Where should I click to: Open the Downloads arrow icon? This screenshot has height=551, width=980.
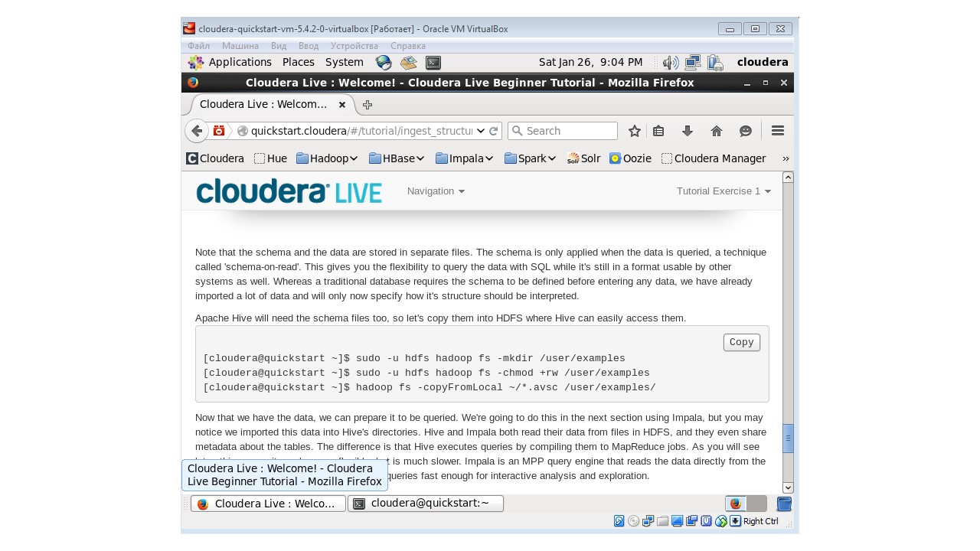click(688, 131)
